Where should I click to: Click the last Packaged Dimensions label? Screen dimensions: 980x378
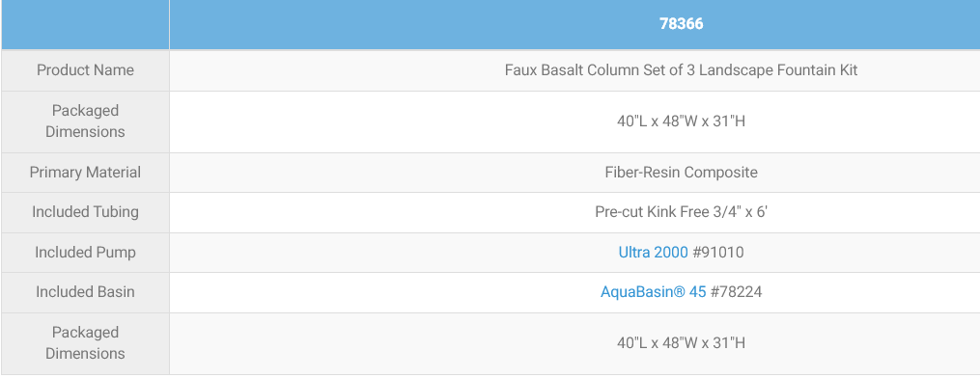[85, 343]
